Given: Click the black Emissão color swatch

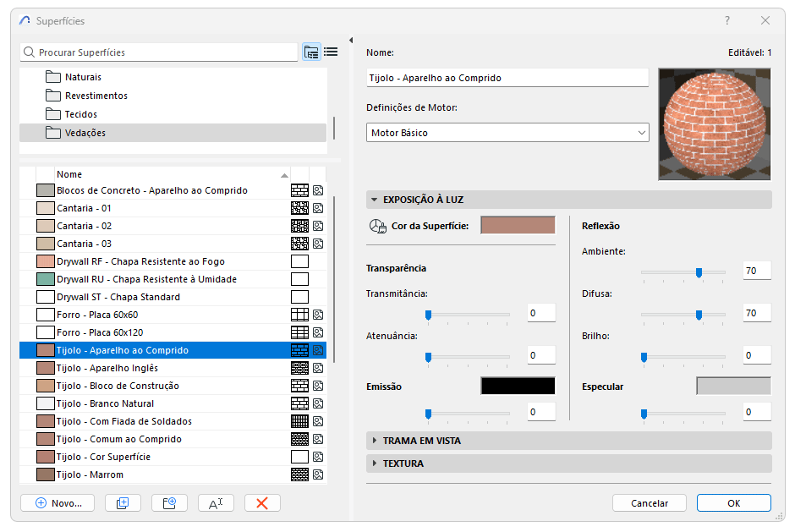Looking at the screenshot, I should [x=518, y=386].
